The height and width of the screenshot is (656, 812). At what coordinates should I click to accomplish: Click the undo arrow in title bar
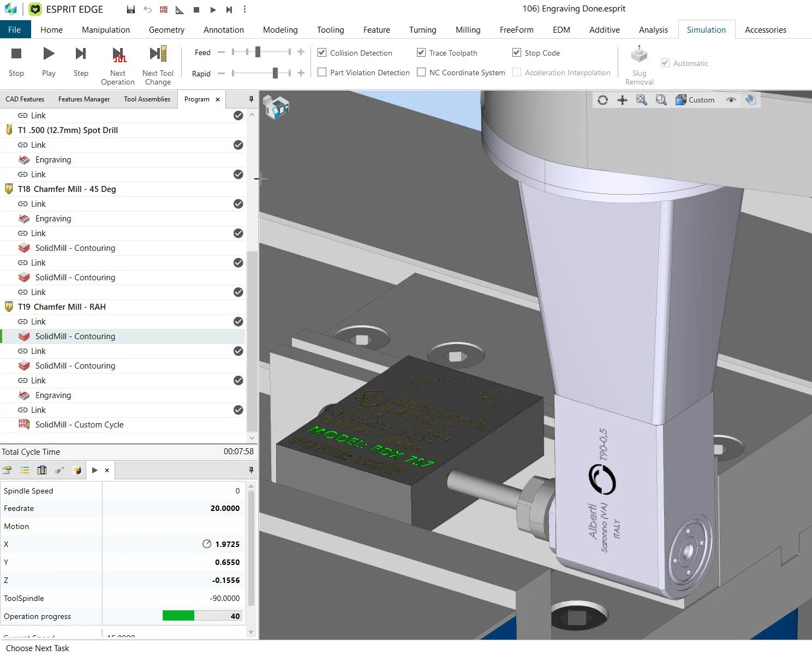(x=147, y=9)
